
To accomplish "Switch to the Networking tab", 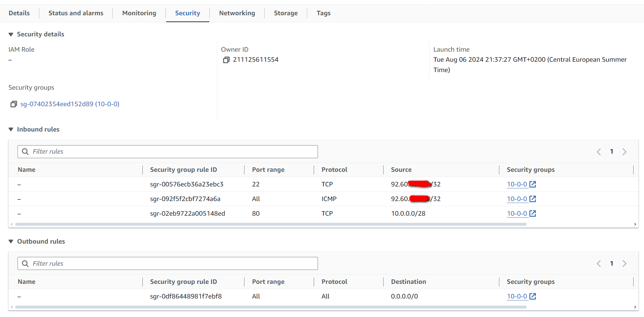I will 237,13.
